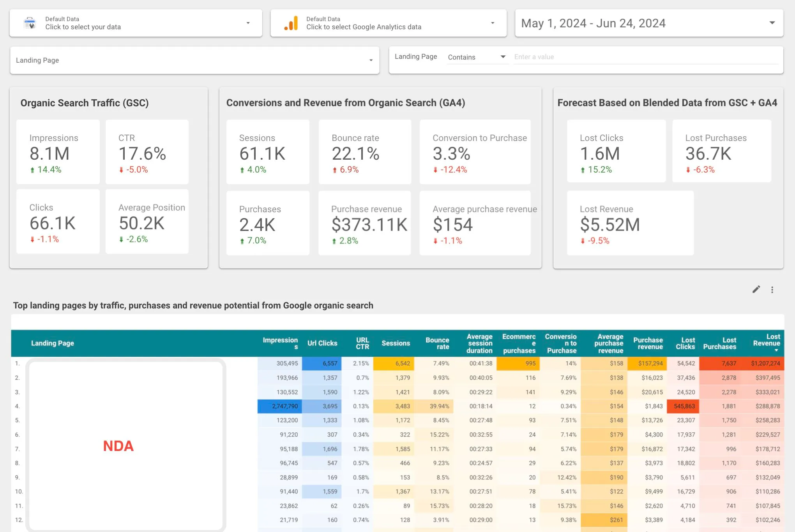Click the Bounce rate red up-arrow indicator
The width and height of the screenshot is (795, 532).
click(335, 170)
